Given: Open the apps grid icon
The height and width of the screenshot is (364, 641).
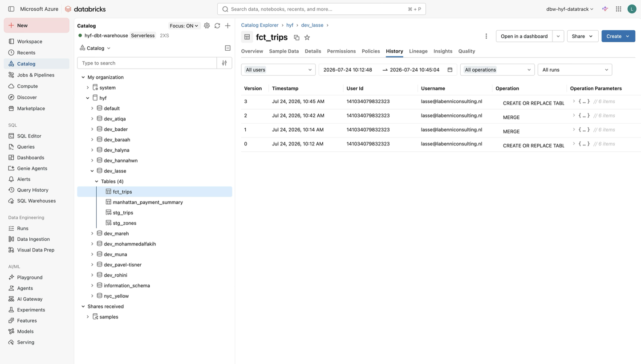Looking at the screenshot, I should (618, 9).
